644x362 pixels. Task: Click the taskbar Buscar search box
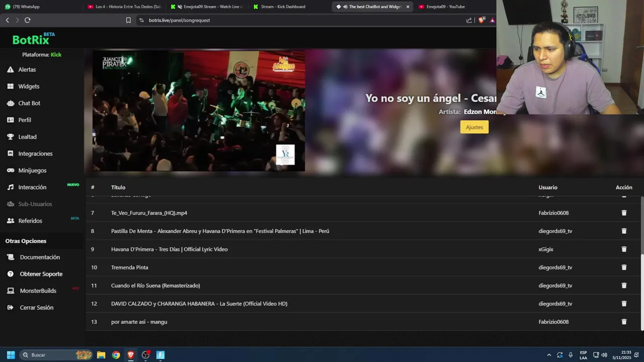point(56,355)
